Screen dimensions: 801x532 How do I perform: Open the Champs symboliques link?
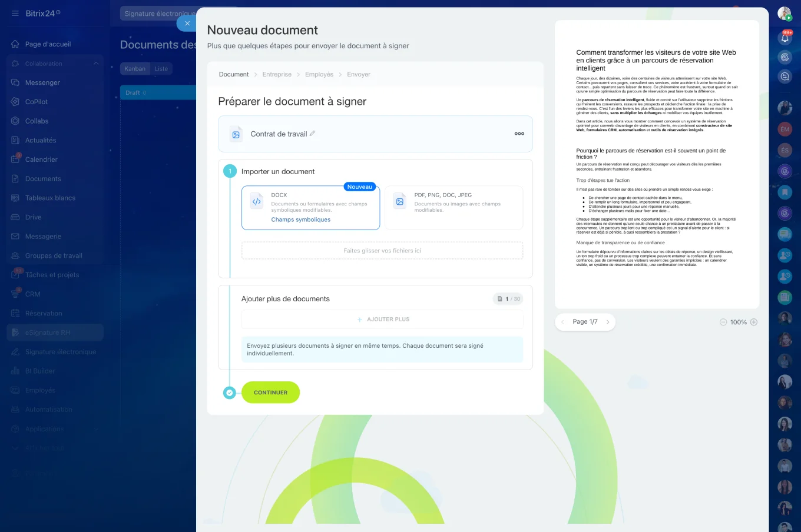pyautogui.click(x=301, y=220)
